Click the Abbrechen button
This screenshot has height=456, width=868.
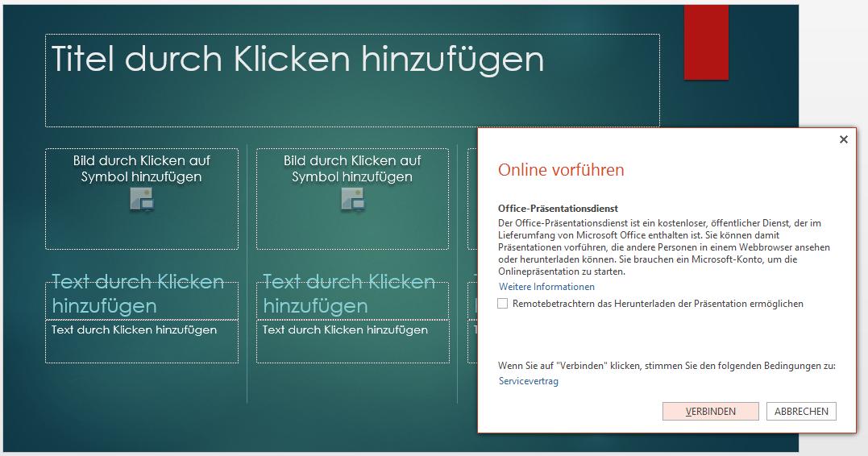[801, 411]
